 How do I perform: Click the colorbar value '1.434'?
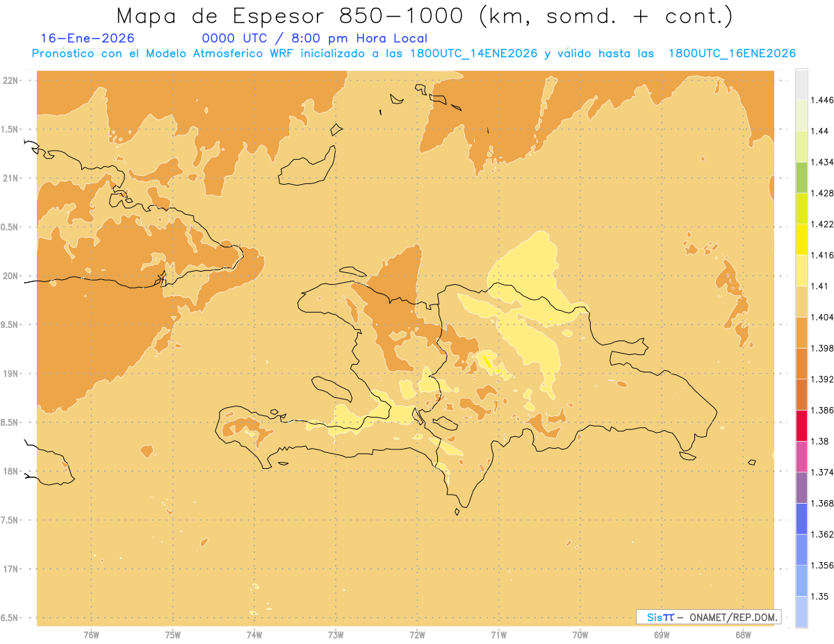pyautogui.click(x=824, y=162)
